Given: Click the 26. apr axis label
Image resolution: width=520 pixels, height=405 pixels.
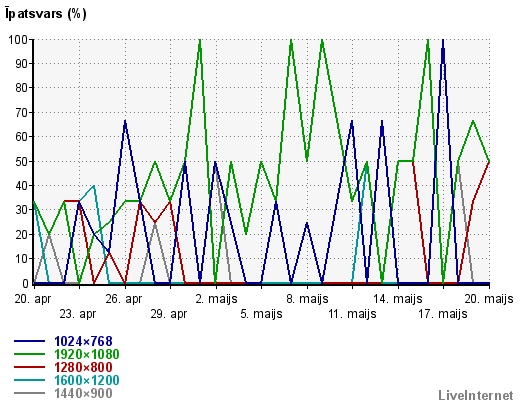Looking at the screenshot, I should click(124, 299).
